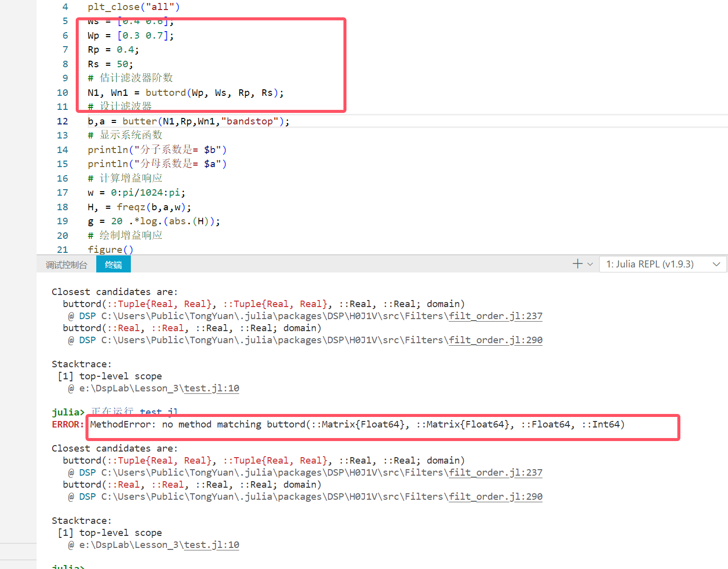The width and height of the screenshot is (728, 569).
Task: Click the g = 20 .*log.(abs.(H)) line
Action: point(154,221)
